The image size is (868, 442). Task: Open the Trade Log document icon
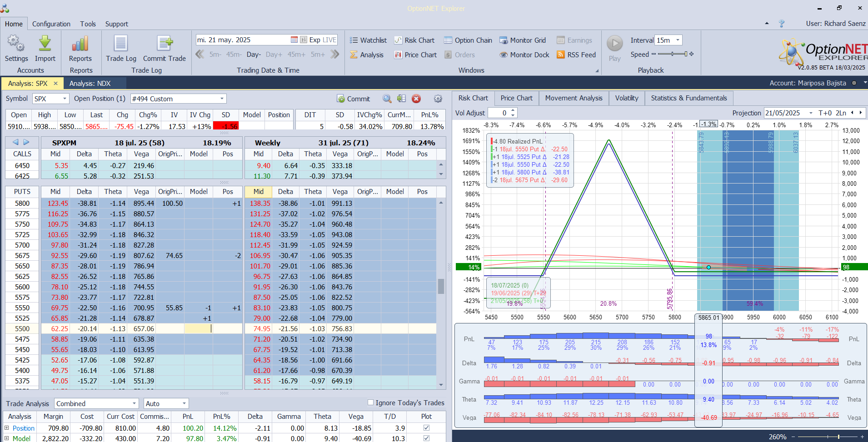[121, 44]
